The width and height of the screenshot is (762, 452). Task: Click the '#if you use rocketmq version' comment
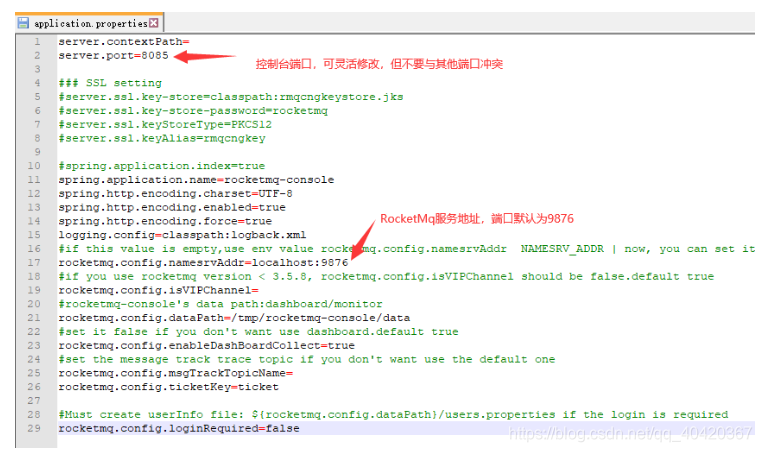point(386,277)
